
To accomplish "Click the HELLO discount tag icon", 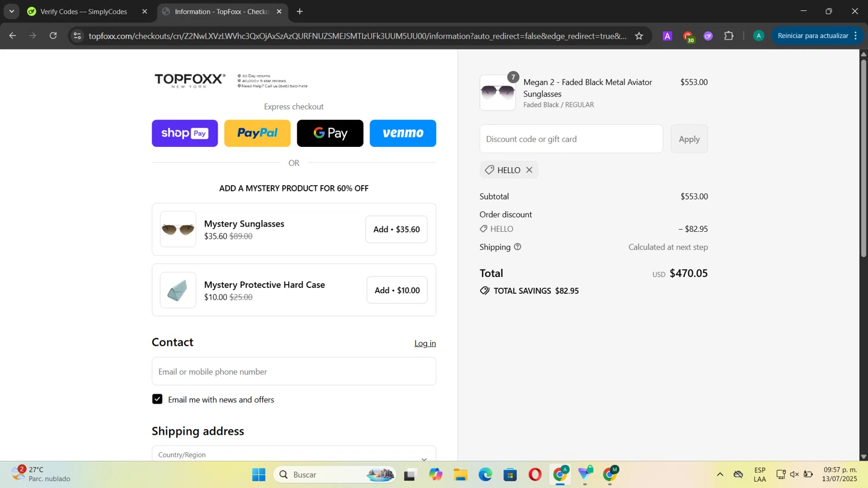I will click(490, 170).
